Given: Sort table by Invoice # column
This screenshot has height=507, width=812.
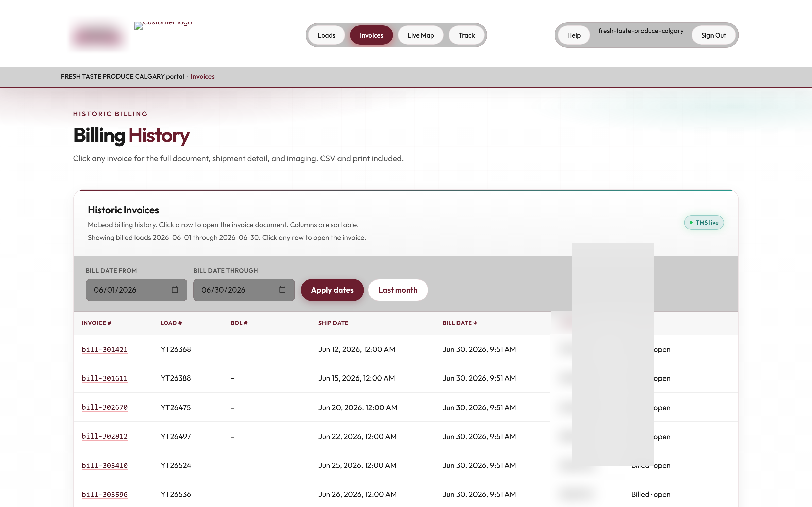Looking at the screenshot, I should click(x=96, y=323).
